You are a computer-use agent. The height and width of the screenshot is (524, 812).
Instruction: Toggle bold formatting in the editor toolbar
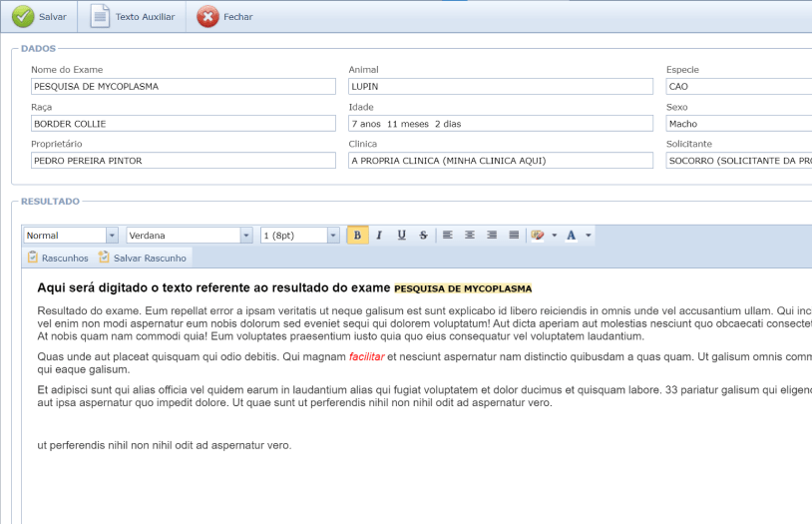pos(357,236)
